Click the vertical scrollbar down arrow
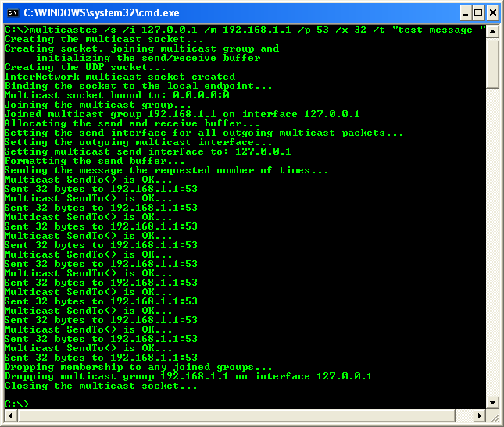 (492, 402)
